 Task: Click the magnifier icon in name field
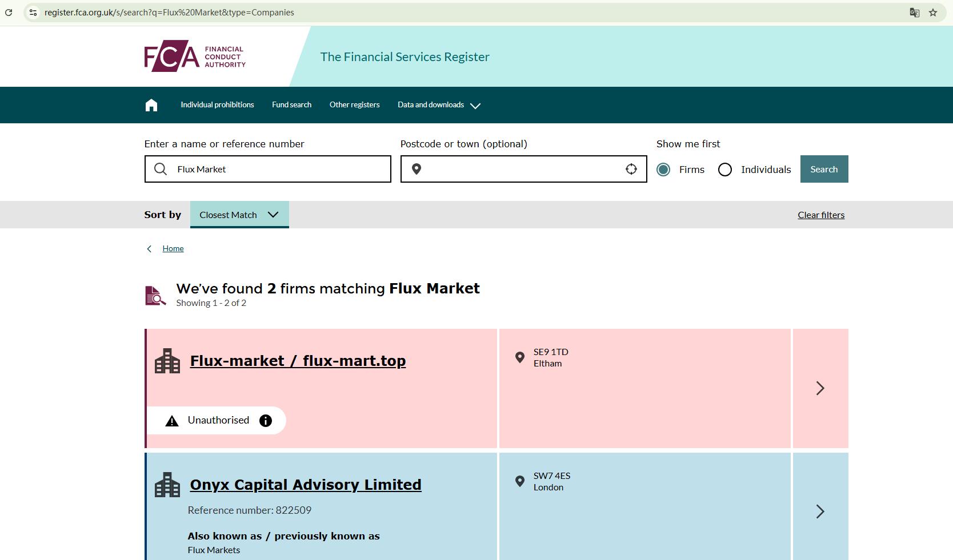(161, 169)
